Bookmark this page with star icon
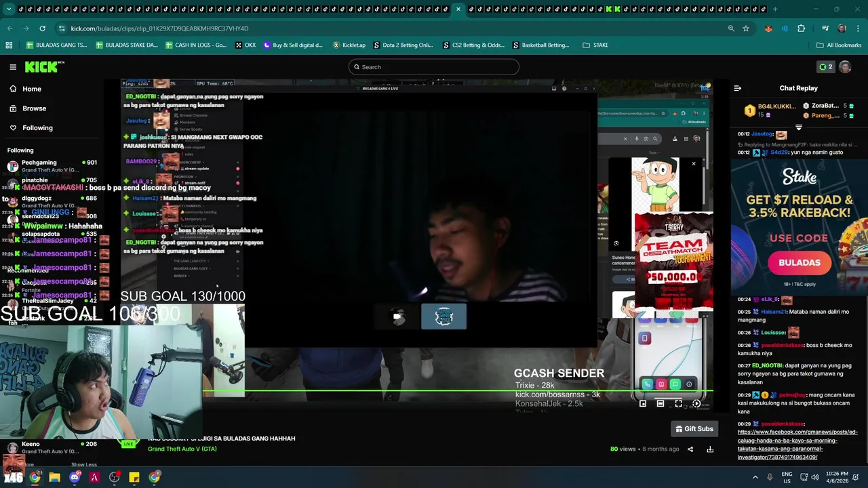Image resolution: width=868 pixels, height=488 pixels. (746, 28)
